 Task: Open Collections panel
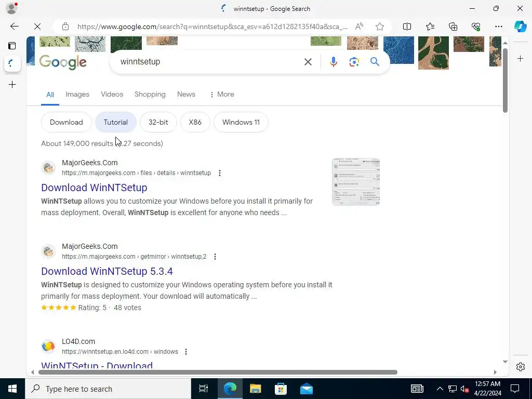click(x=453, y=26)
